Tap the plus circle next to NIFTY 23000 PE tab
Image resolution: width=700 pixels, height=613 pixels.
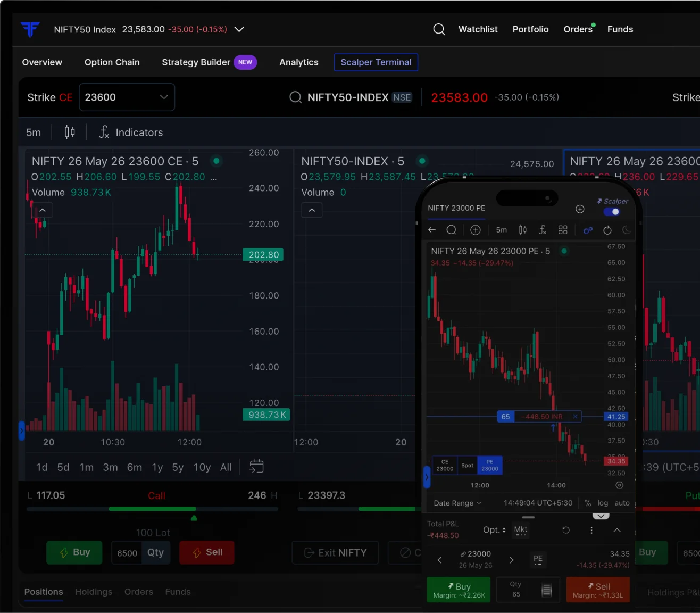click(580, 209)
